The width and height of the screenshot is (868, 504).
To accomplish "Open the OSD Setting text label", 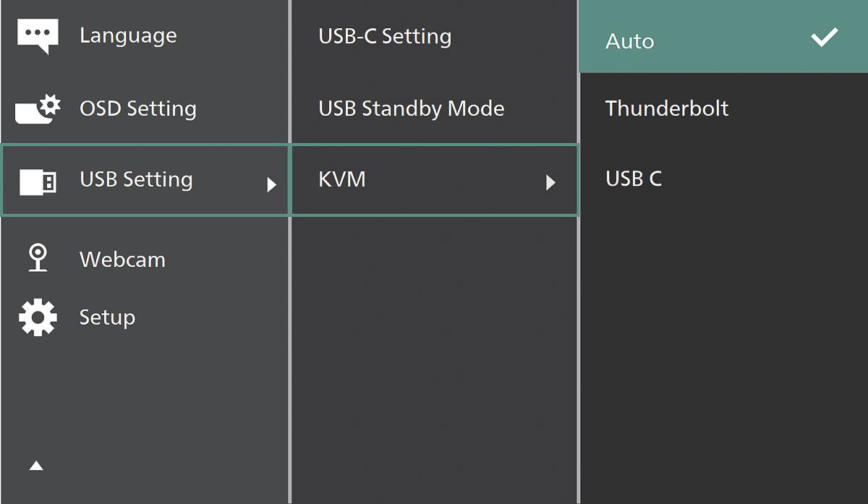I will [x=137, y=108].
